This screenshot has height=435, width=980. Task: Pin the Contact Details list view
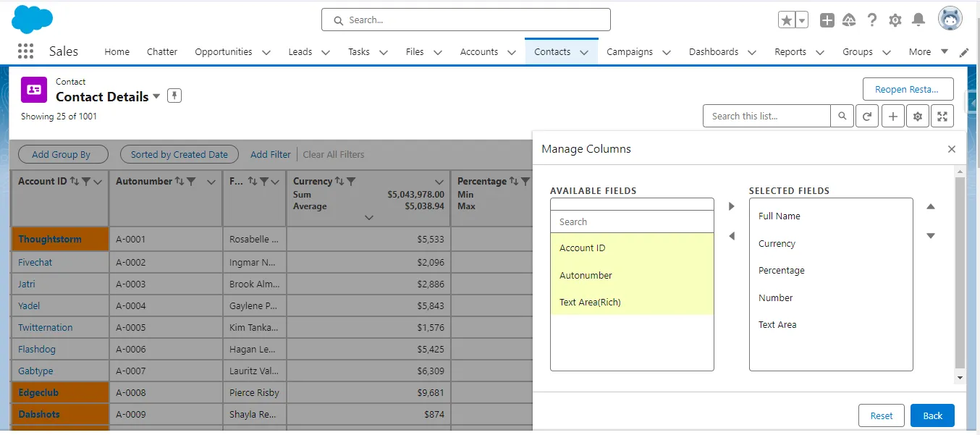[174, 94]
